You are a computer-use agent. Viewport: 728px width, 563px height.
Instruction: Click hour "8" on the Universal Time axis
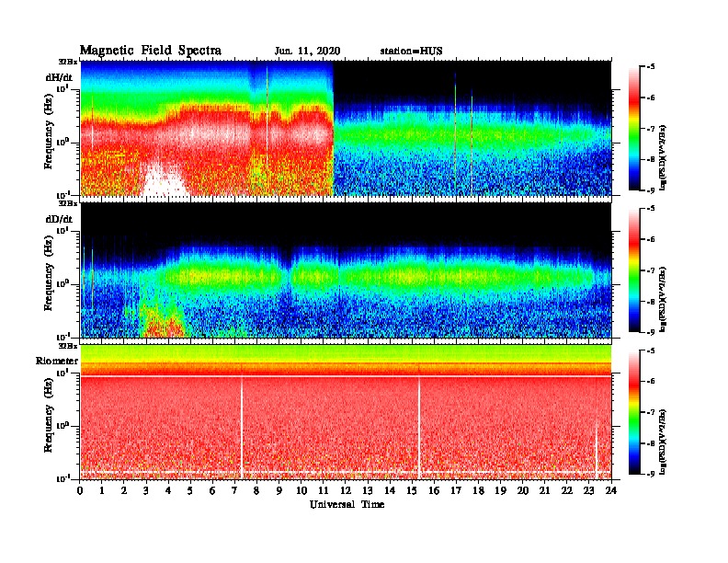[x=256, y=491]
